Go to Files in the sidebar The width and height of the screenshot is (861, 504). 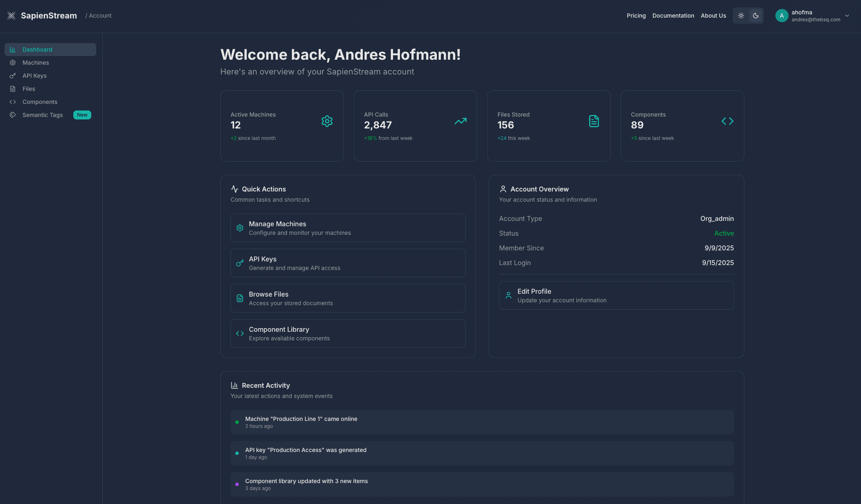[x=29, y=89]
